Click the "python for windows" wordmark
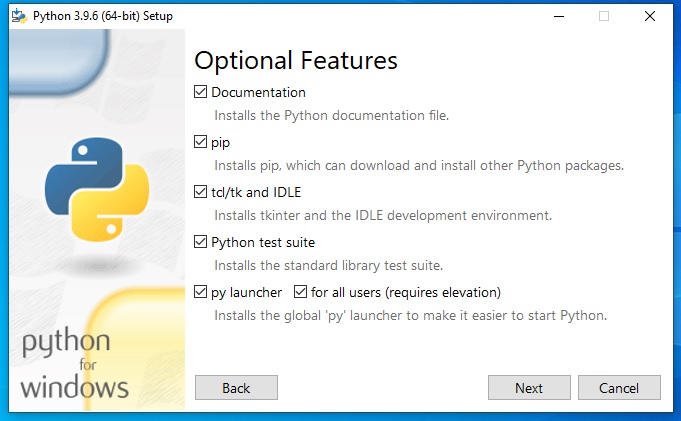Viewport: 681px width, 421px height. click(75, 365)
